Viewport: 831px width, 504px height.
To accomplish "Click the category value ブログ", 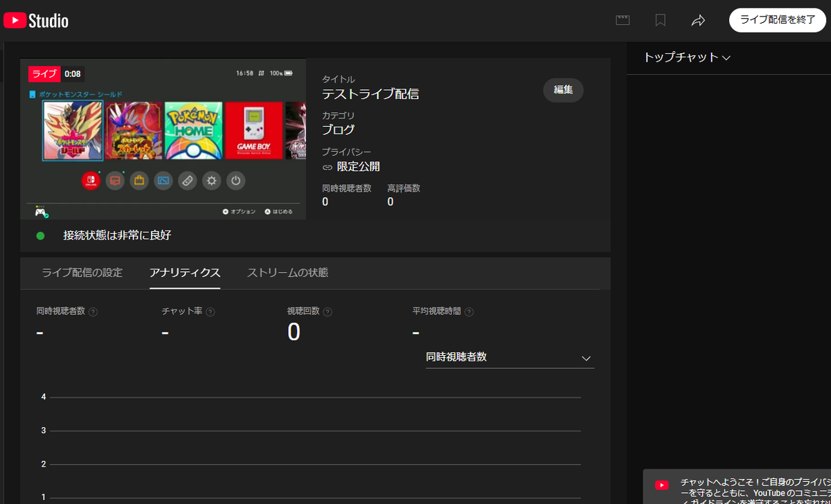I will (x=338, y=129).
